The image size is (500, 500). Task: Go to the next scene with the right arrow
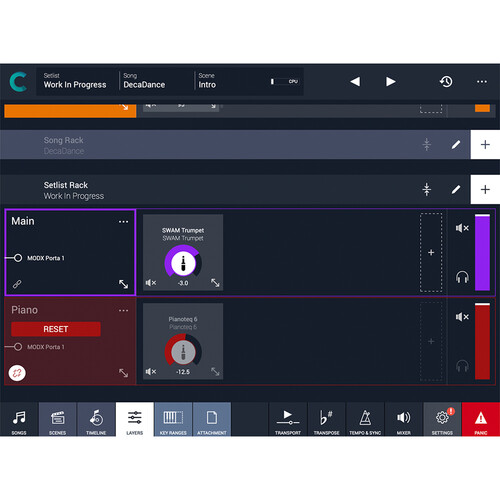390,82
